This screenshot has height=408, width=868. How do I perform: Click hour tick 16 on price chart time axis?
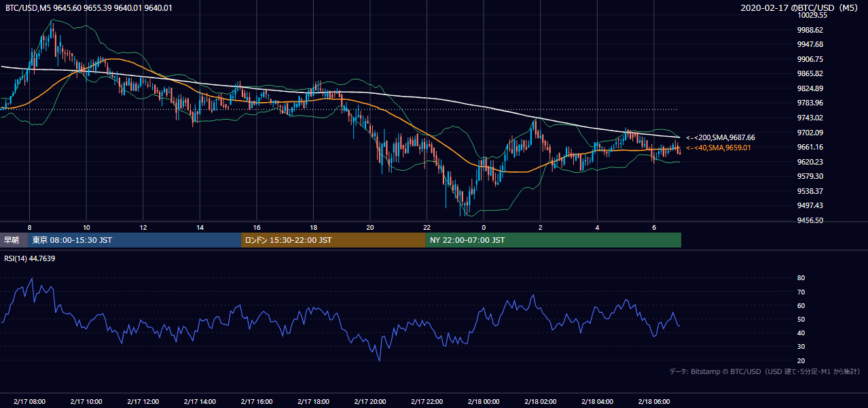click(x=257, y=227)
